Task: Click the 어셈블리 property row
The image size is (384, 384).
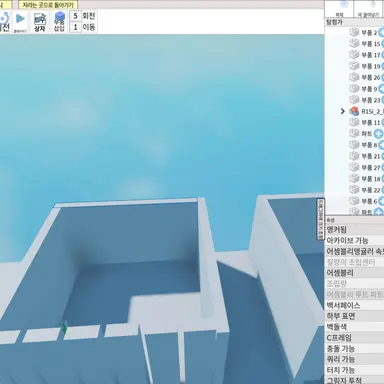Action: click(x=354, y=273)
